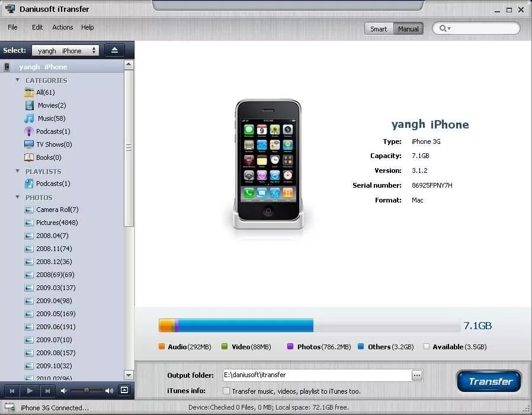This screenshot has width=532, height=415.
Task: Click the docked iPhone 3G image
Action: click(268, 165)
